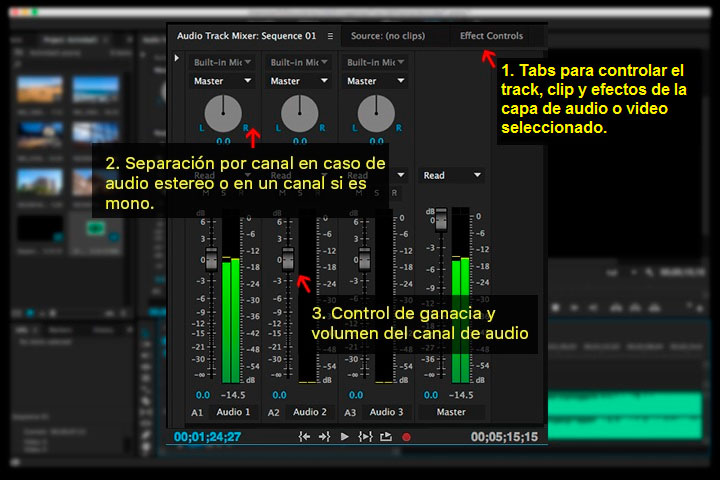Click the 00;05;15;15 duration timecode
Image resolution: width=720 pixels, height=480 pixels.
click(504, 437)
